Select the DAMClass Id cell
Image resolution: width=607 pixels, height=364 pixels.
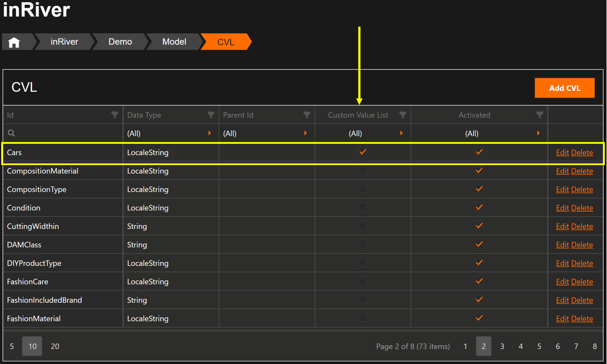(63, 244)
